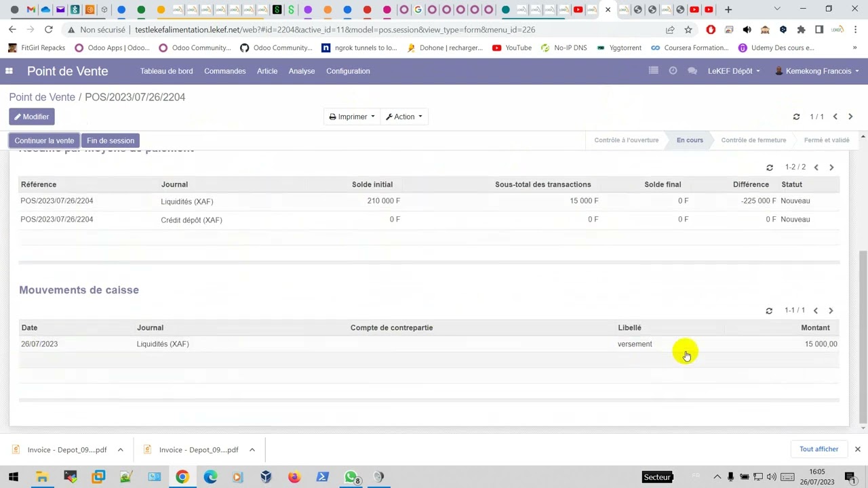The width and height of the screenshot is (868, 488).
Task: Go back in browser history
Action: 12,30
